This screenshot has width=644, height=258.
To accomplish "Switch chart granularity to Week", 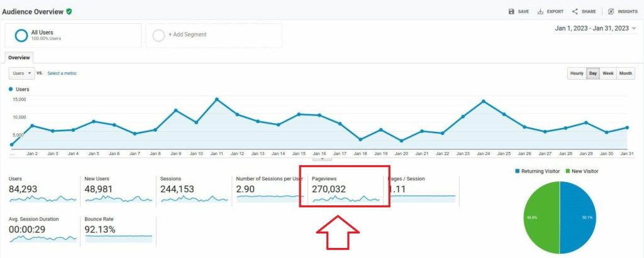I will pos(608,73).
